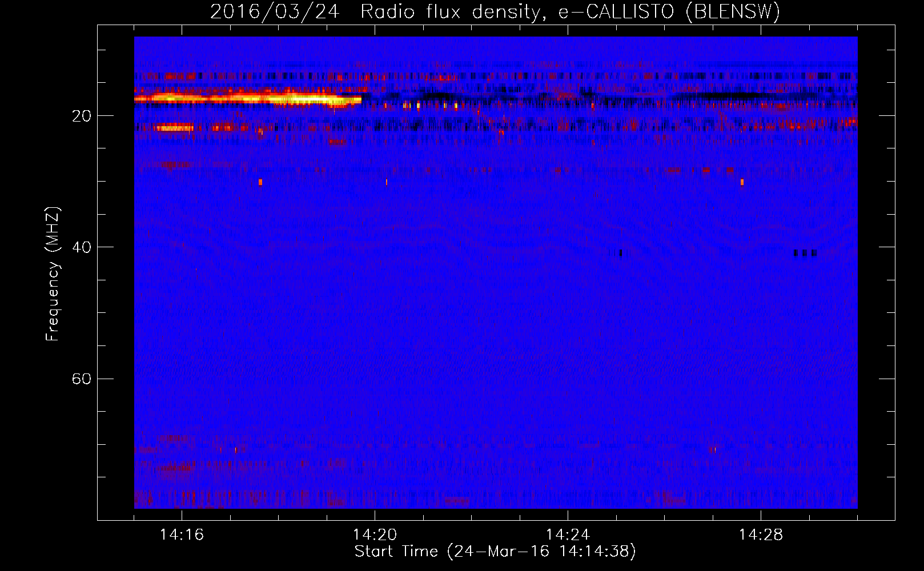Screen dimensions: 924x571
Task: Click the 40 frequency tick label
Action: [x=82, y=247]
